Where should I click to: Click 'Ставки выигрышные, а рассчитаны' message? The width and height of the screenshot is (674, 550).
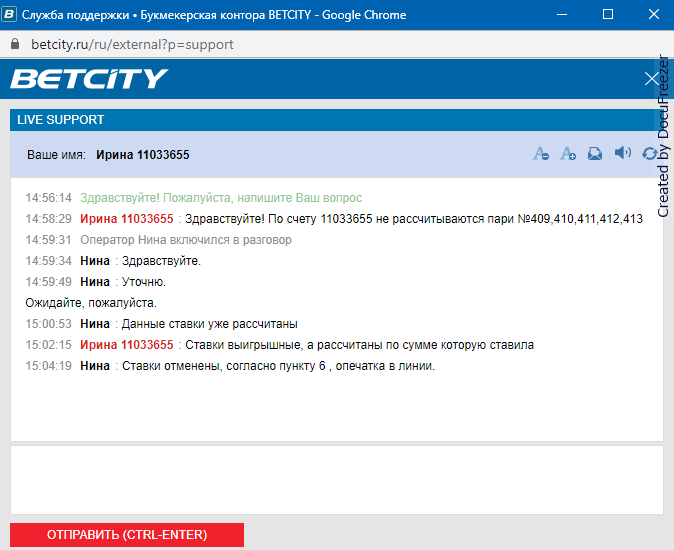(359, 345)
